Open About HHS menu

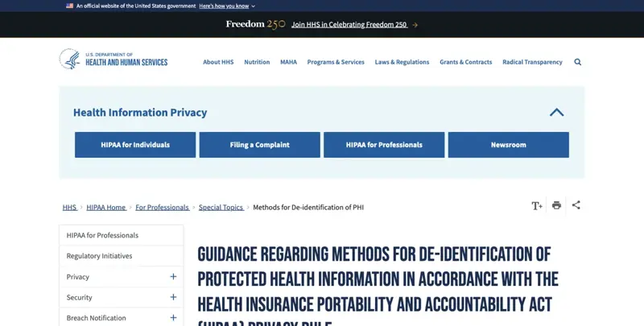pyautogui.click(x=218, y=62)
